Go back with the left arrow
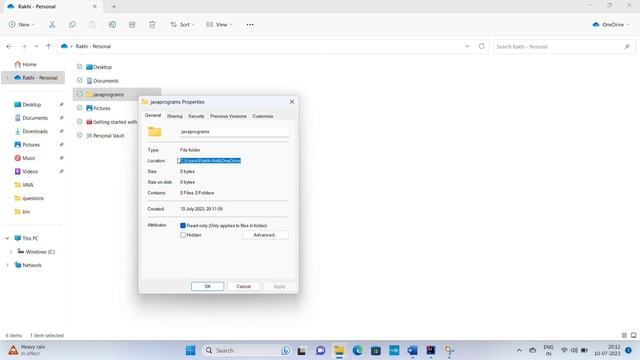This screenshot has height=360, width=640. pos(9,47)
